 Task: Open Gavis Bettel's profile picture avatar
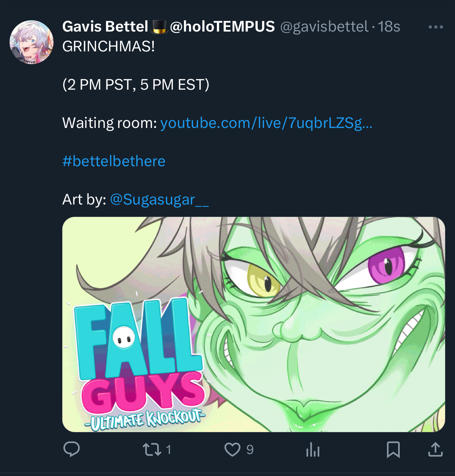(32, 42)
